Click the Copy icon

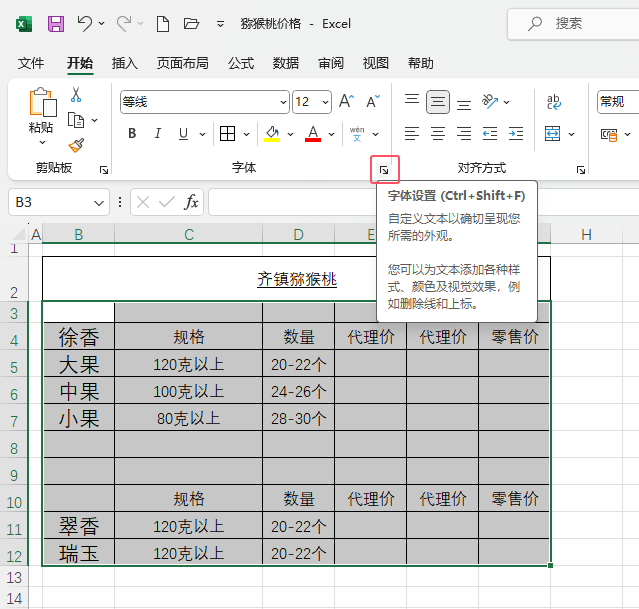click(x=76, y=120)
